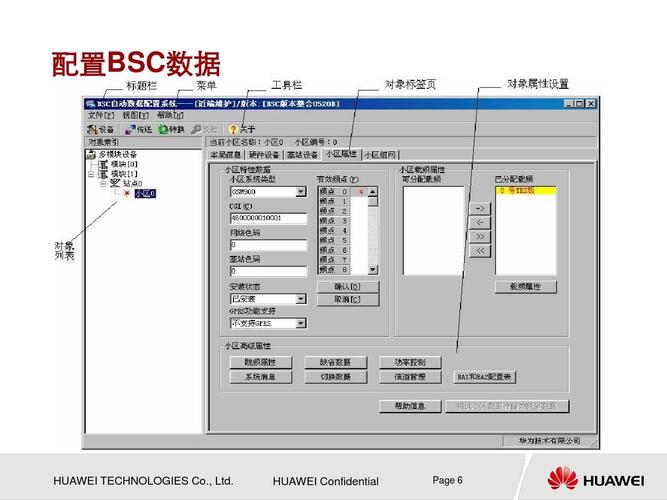Click the 帮助信息 button

coord(410,406)
